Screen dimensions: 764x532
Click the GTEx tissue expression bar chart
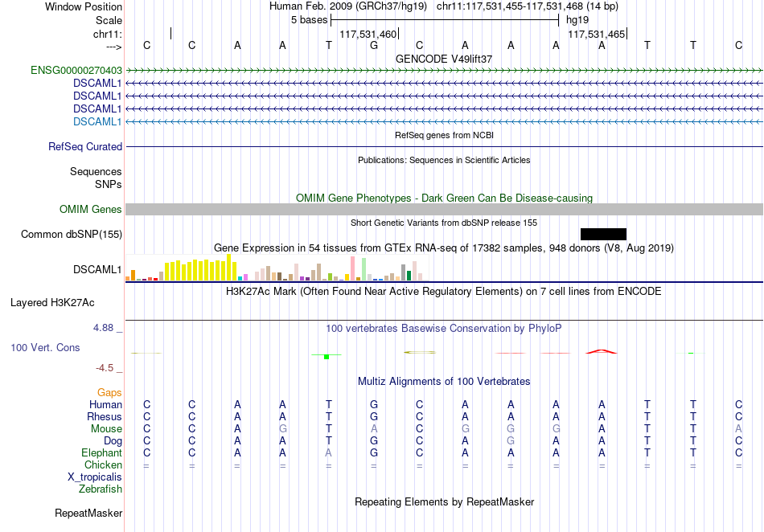277,268
